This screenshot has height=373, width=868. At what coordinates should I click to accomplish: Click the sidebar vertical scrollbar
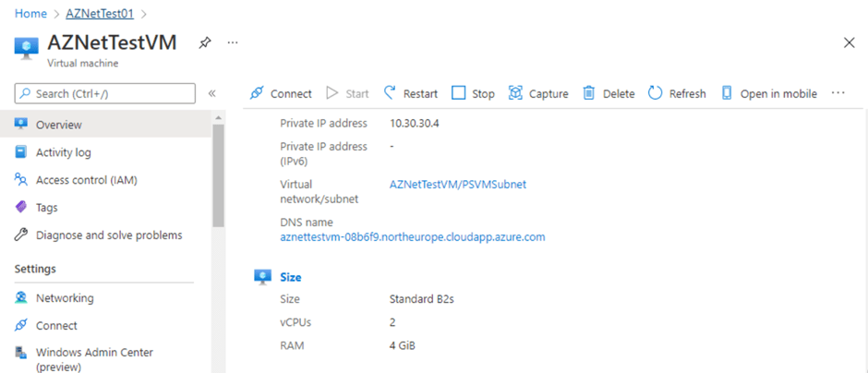[x=218, y=175]
